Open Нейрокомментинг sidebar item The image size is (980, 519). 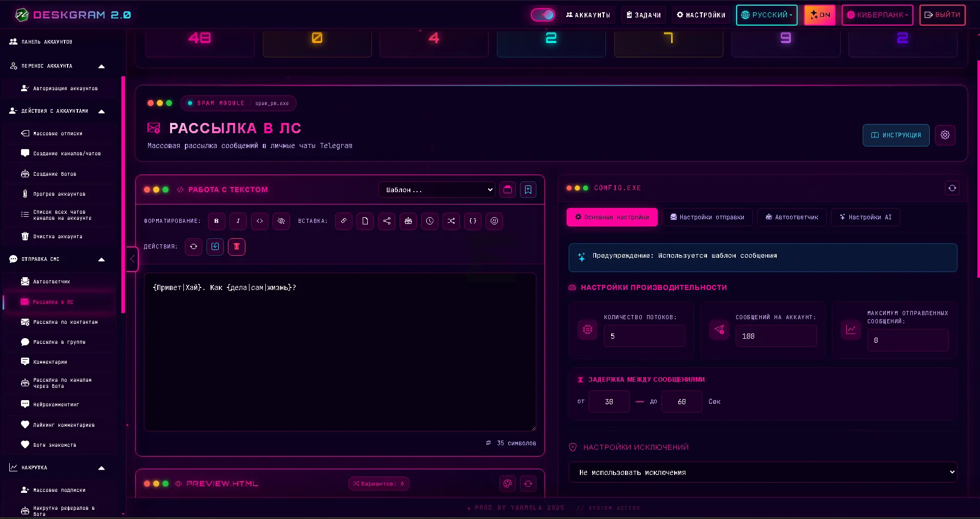pyautogui.click(x=59, y=404)
